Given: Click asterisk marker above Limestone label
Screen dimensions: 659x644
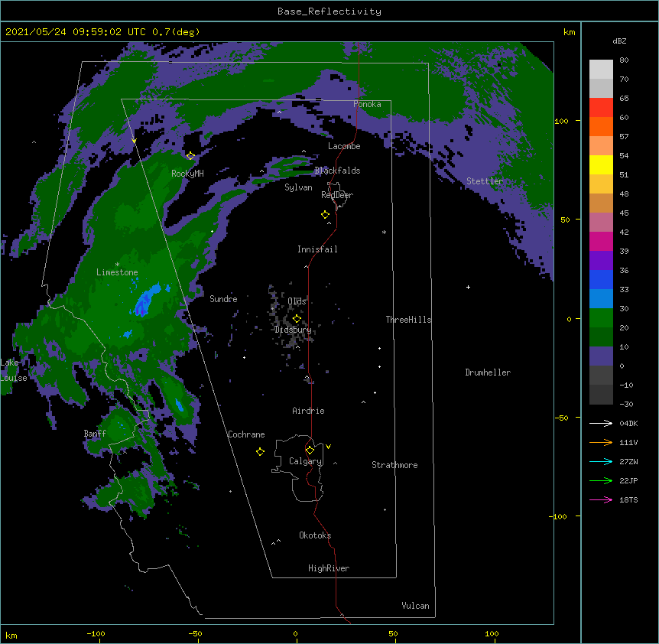Looking at the screenshot, I should (x=117, y=264).
